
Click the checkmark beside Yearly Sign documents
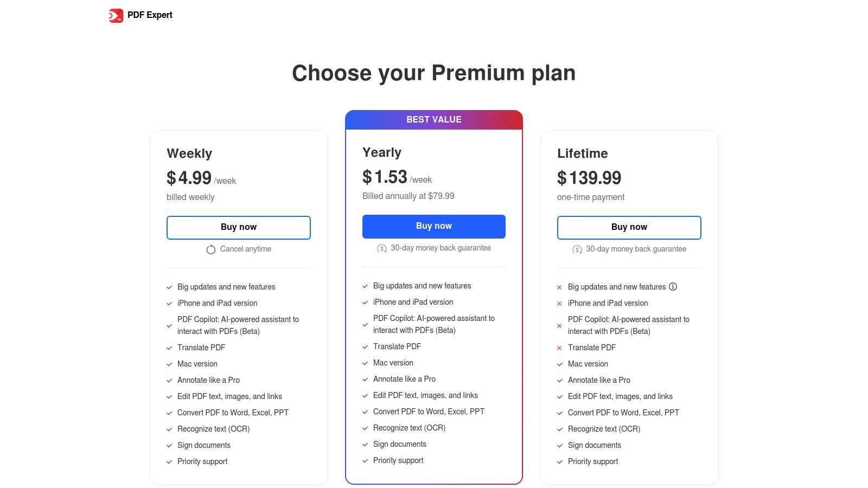[365, 445]
